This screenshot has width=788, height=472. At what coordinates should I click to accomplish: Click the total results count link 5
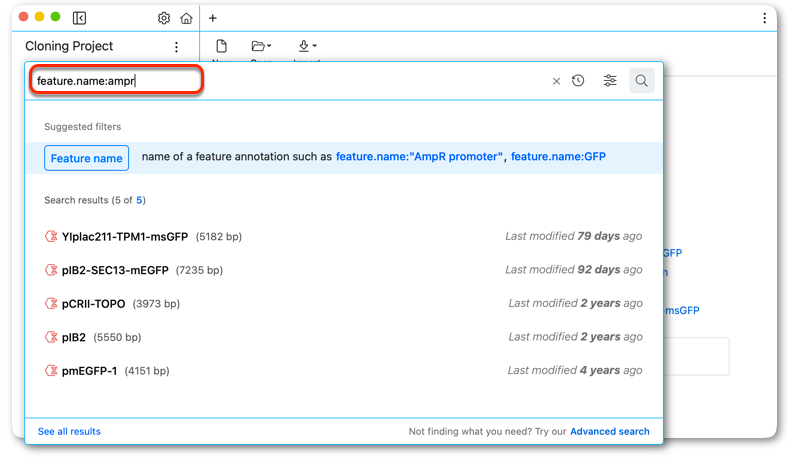click(139, 200)
